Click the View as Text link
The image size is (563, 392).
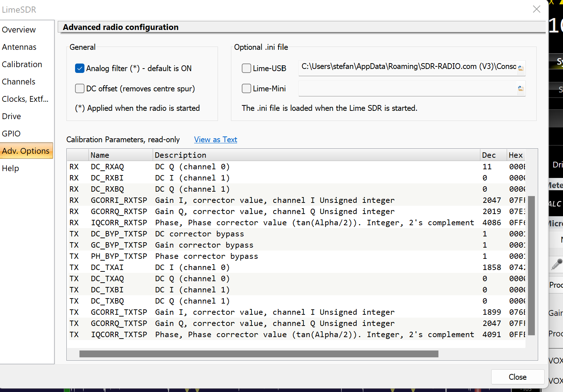pyautogui.click(x=215, y=140)
